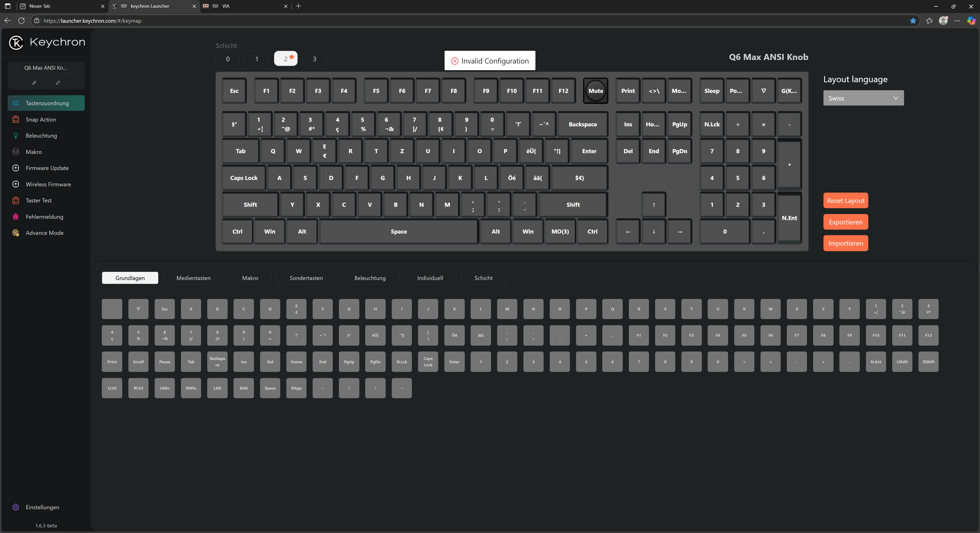The height and width of the screenshot is (533, 980).
Task: Click the Fehlermeldung bug icon
Action: tap(16, 216)
